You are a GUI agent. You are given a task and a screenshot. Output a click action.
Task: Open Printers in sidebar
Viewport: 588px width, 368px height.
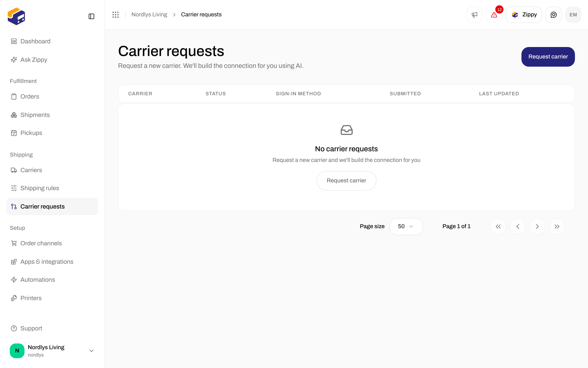52,298
